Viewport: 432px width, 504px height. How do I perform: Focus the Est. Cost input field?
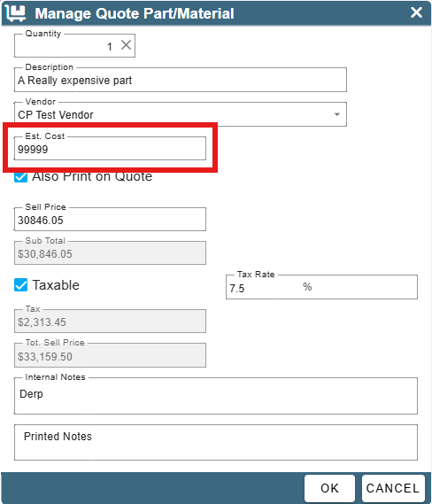[110, 149]
